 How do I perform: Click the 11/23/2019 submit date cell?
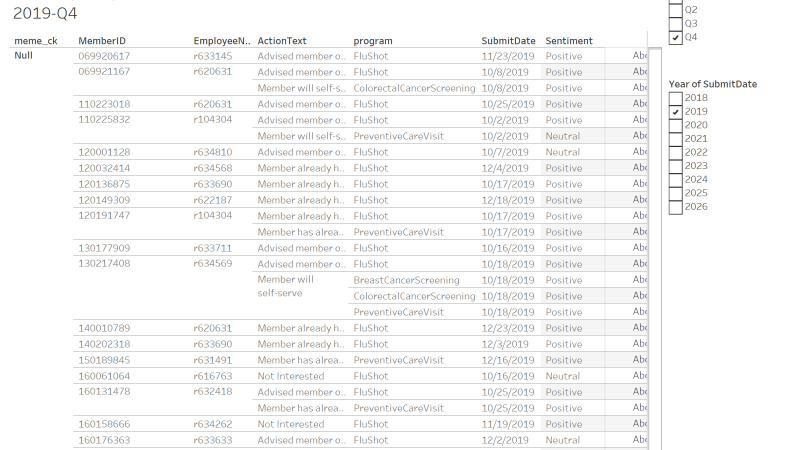[510, 56]
